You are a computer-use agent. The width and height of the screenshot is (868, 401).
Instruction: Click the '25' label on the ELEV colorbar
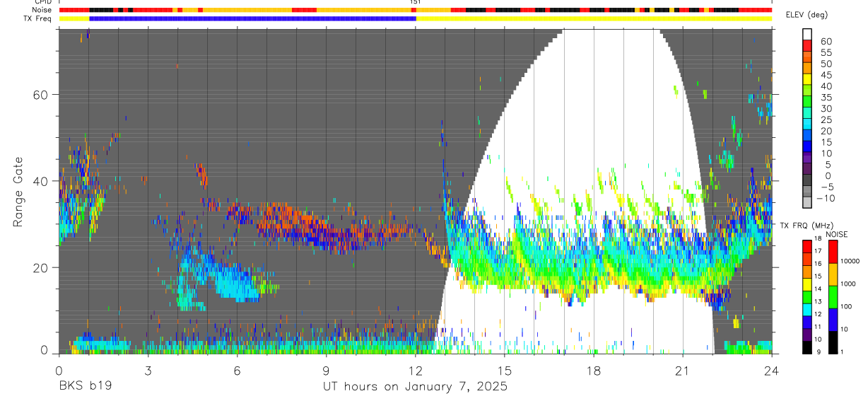[x=826, y=120]
